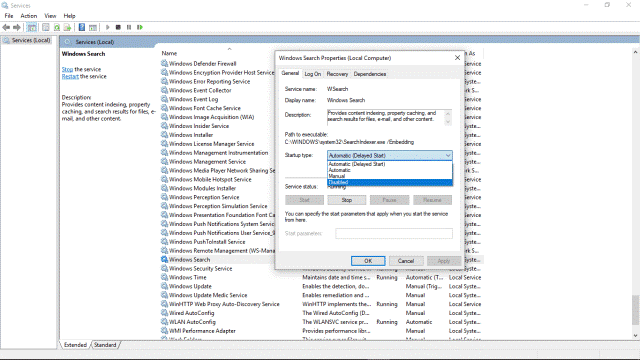Click the Restart the service link

coord(70,76)
